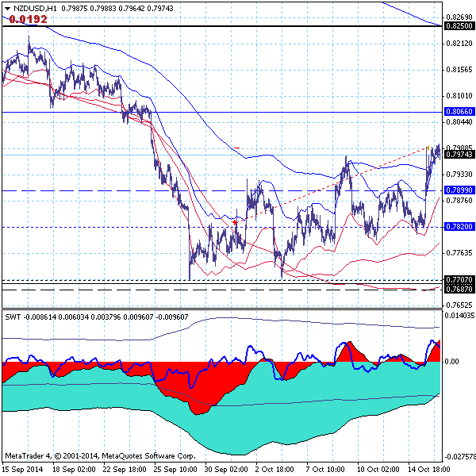Viewport: 476px width, 476px height.
Task: Click the current price tag 0.79743
Action: coord(459,155)
